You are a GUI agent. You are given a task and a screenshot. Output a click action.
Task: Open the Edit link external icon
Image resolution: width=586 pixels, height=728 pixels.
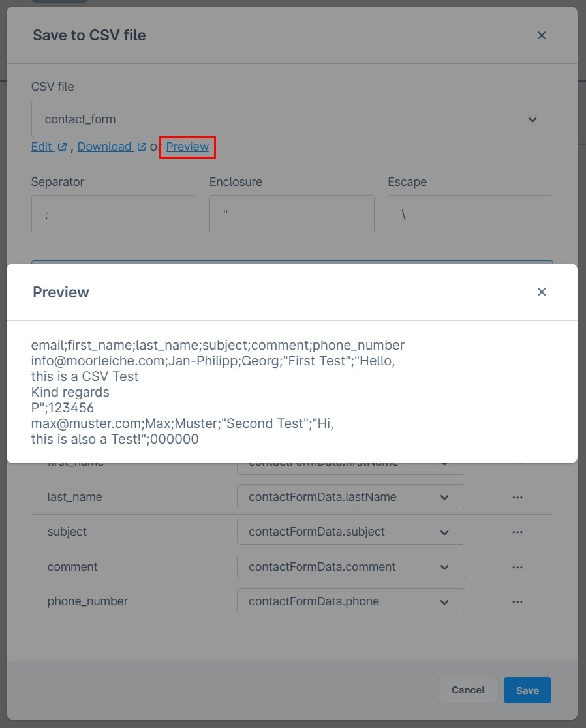[62, 147]
